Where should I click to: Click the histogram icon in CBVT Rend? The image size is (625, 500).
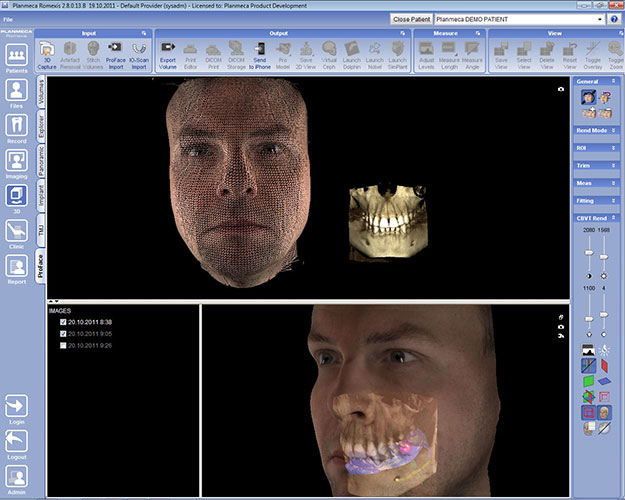point(589,350)
